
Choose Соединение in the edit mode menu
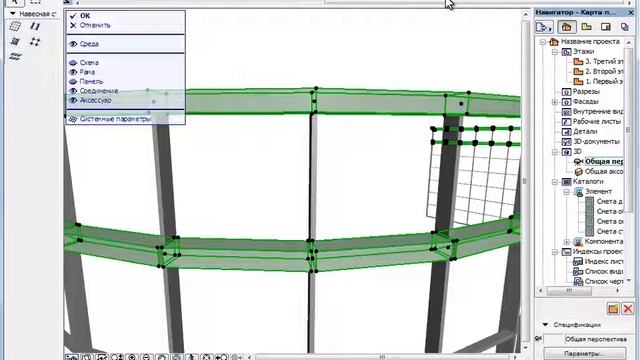click(99, 91)
